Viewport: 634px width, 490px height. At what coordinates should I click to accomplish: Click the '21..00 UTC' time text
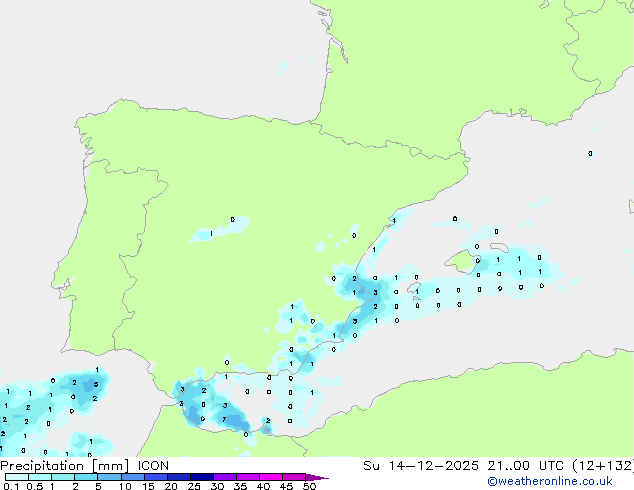(x=525, y=466)
